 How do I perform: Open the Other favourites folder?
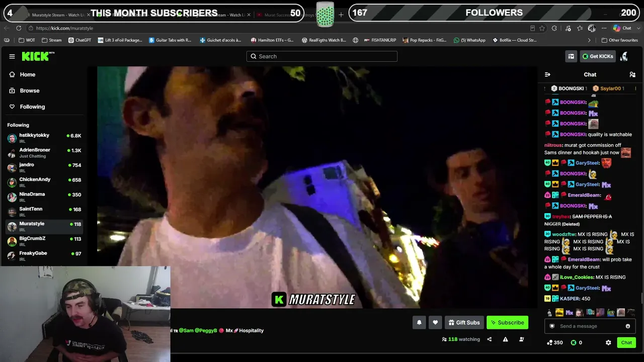click(x=619, y=40)
